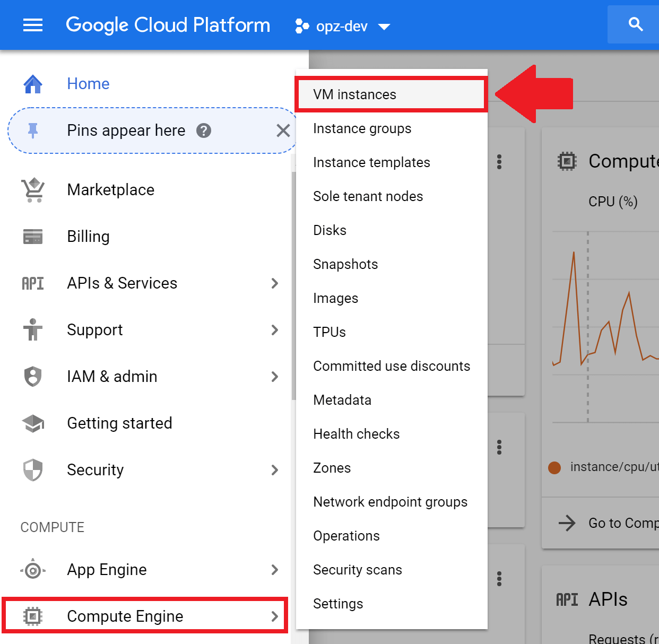Viewport: 659px width, 644px height.
Task: Click the APIs card API icon
Action: (x=567, y=600)
